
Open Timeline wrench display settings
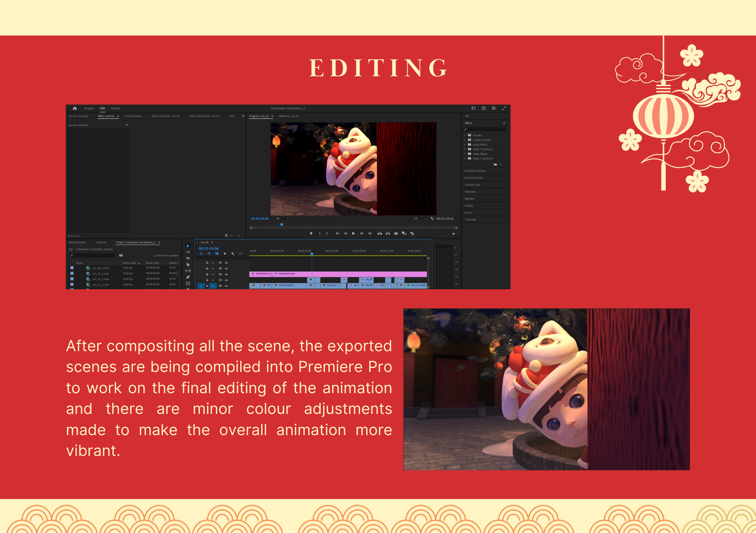pos(233,254)
